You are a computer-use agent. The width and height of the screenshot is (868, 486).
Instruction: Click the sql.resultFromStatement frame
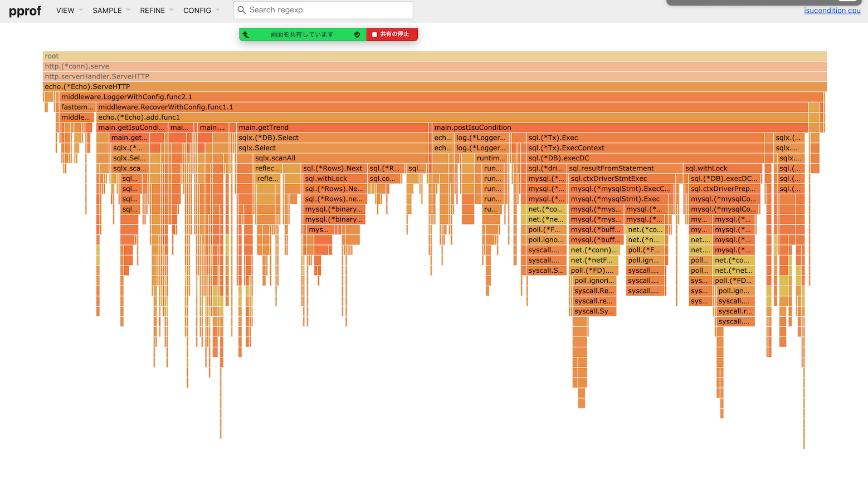tap(624, 169)
